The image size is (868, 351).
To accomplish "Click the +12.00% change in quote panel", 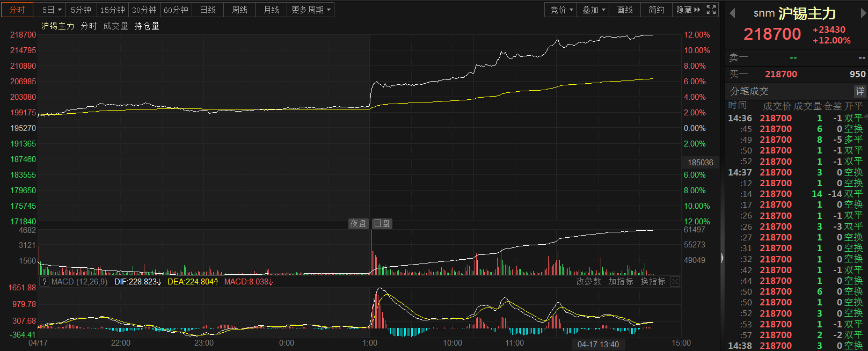I will (x=831, y=40).
